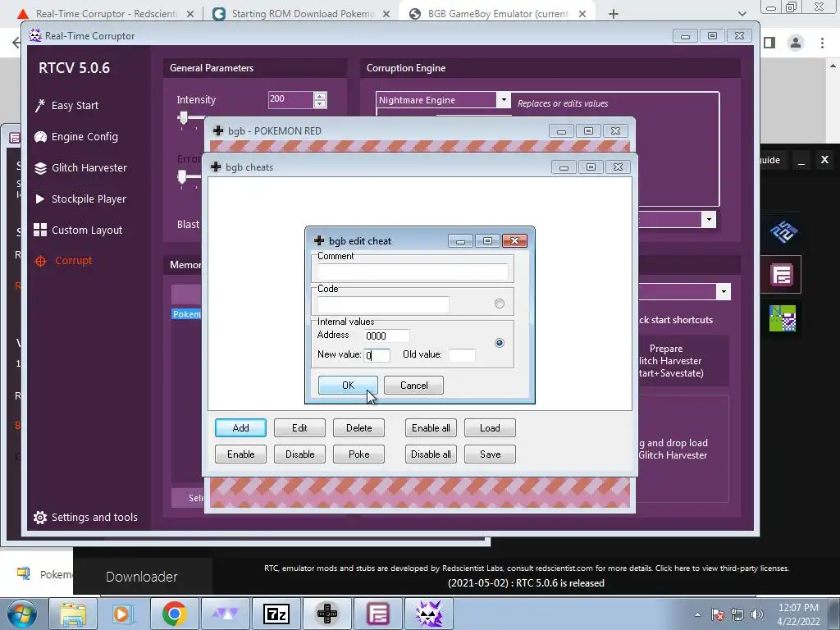Open Windows Explorer from the taskbar
840x630 pixels.
72,614
